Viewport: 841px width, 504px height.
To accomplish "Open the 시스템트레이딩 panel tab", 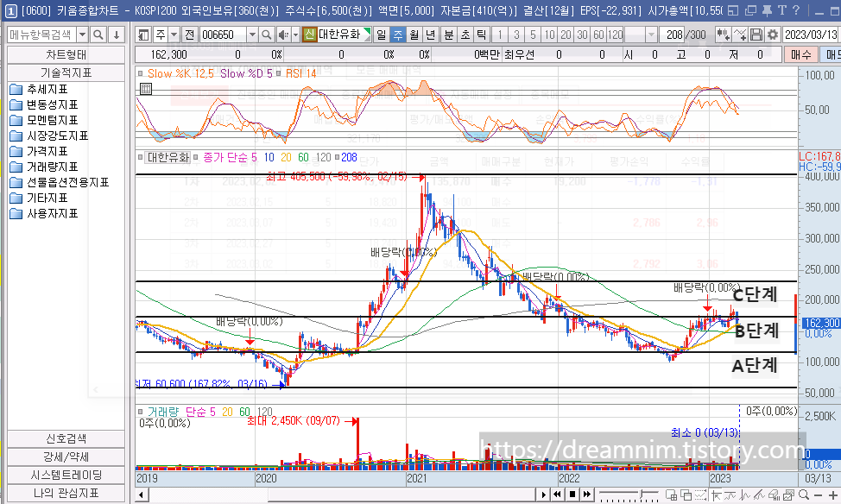I will (x=66, y=475).
